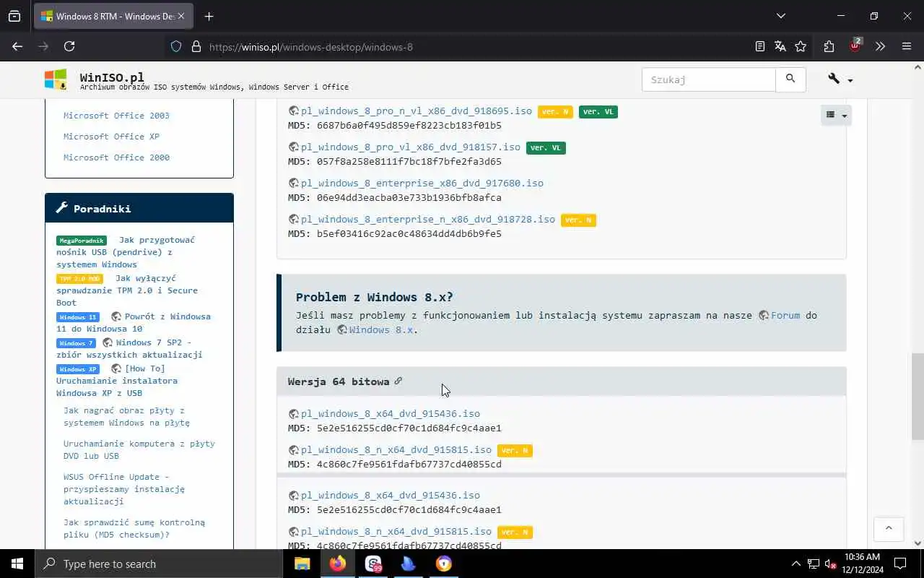924x578 pixels.
Task: Open the wrench tools dropdown
Action: 840,79
